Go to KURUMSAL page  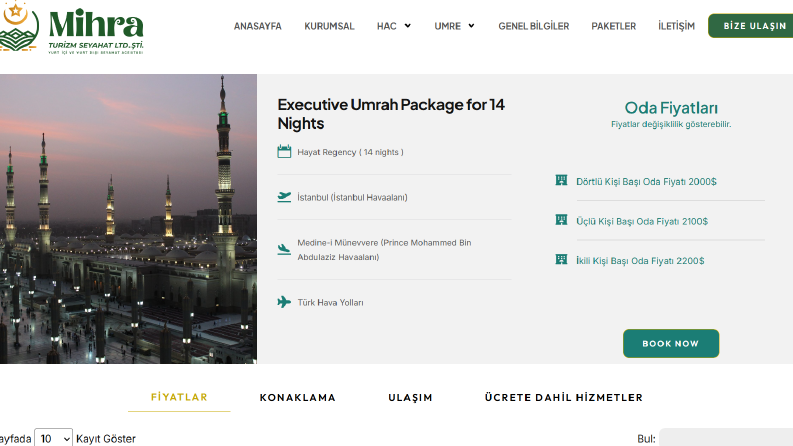point(329,26)
